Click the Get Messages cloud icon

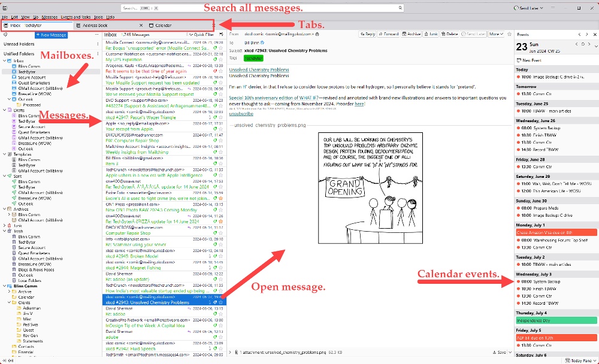[5, 35]
